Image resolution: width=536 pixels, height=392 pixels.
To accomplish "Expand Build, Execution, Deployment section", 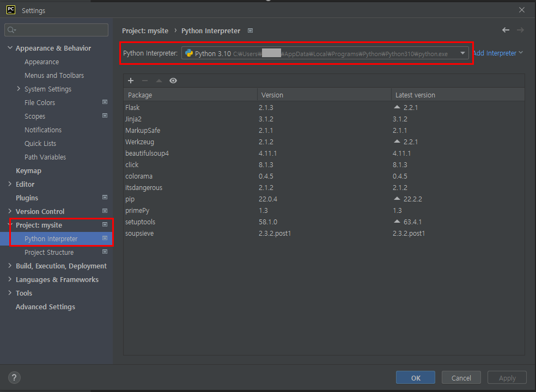I will (x=10, y=266).
